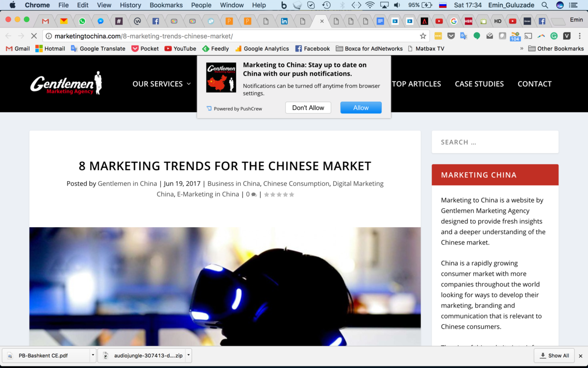This screenshot has width=588, height=368.
Task: Open the People menu in menu bar
Action: click(201, 5)
